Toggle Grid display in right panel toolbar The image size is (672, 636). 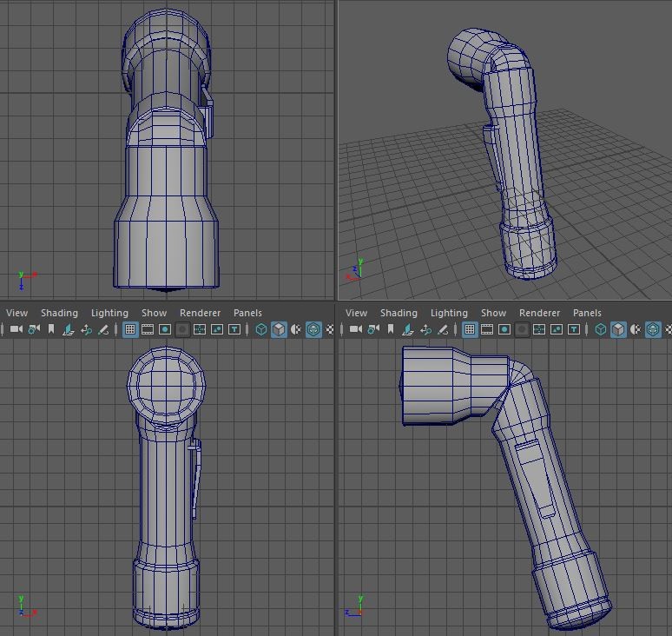pos(470,329)
